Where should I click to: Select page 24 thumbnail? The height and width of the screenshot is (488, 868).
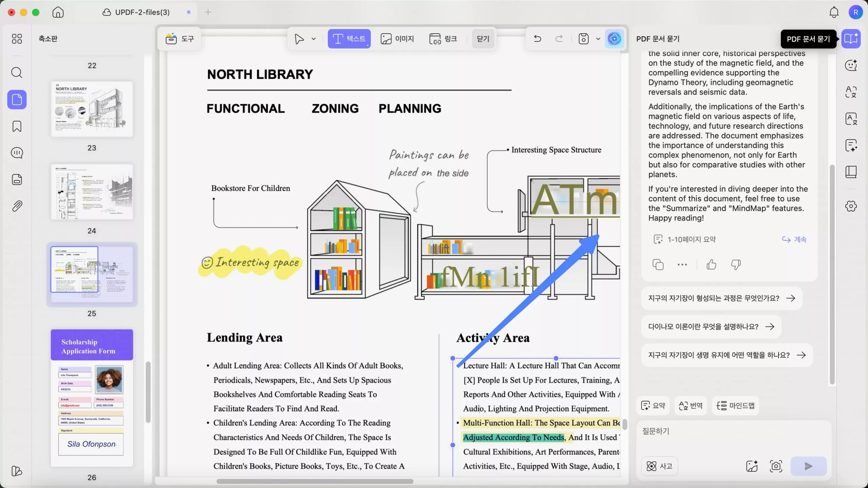point(92,192)
